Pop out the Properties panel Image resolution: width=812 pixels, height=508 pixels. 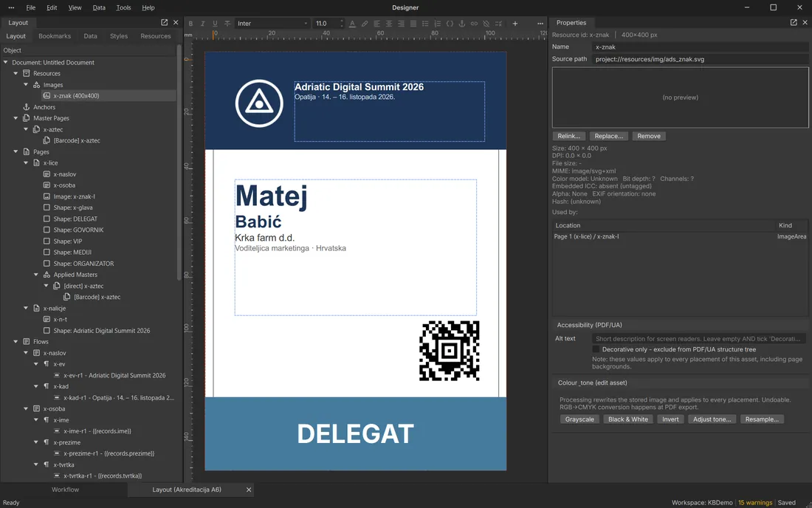[x=793, y=22]
